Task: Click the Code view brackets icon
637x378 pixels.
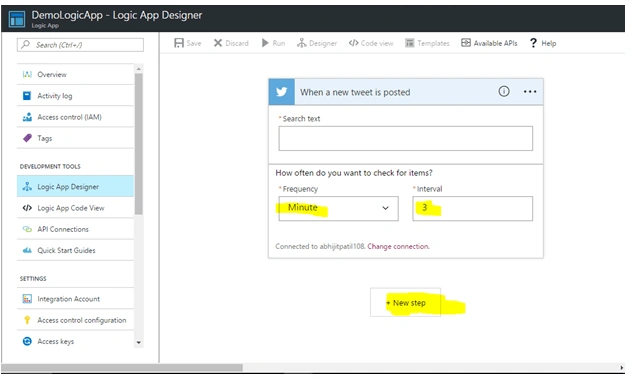Action: point(353,43)
